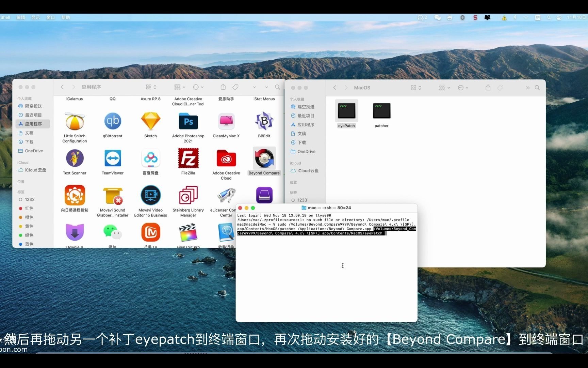Select the Adobe Creative Cloud icon
Screen dimensions: 588x368
point(226,158)
